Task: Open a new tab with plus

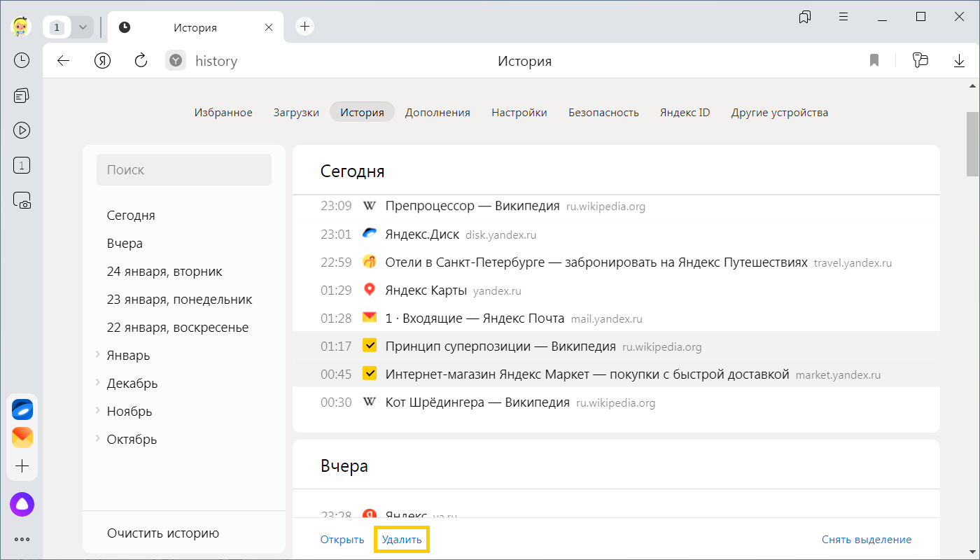Action: point(304,27)
